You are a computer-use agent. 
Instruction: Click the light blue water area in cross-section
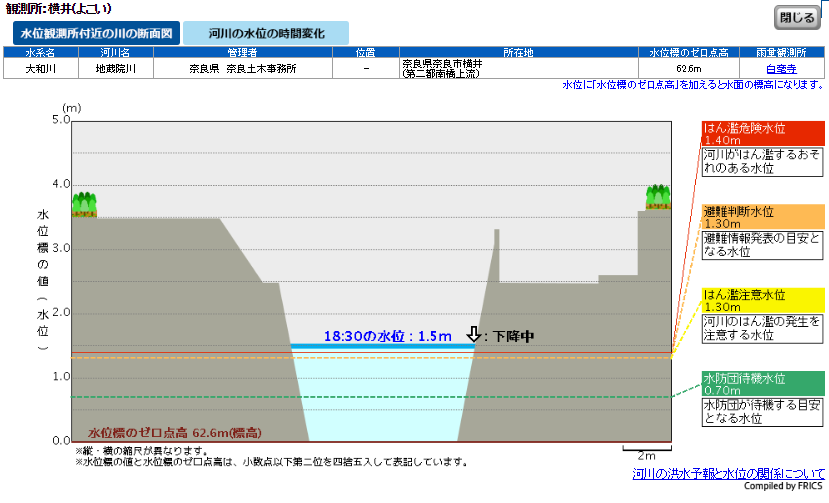coord(383,397)
